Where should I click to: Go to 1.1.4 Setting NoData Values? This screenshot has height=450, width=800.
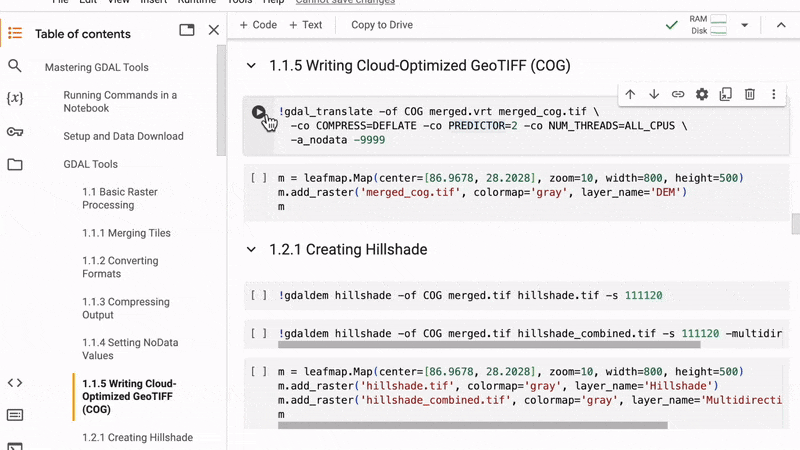pos(130,349)
